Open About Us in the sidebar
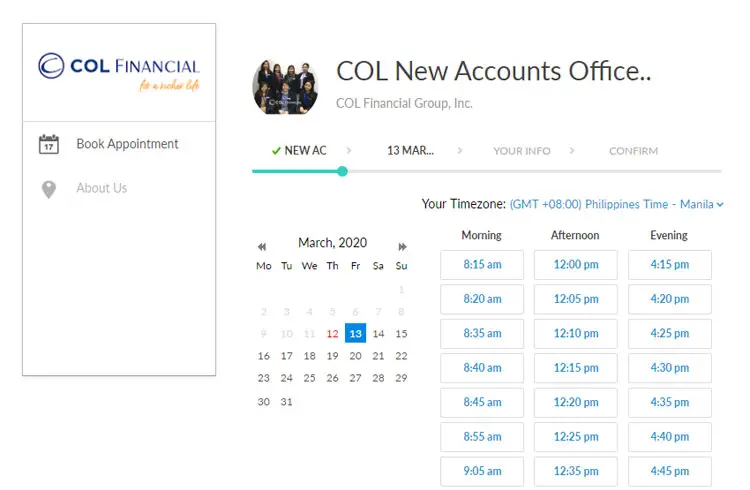Screen dimensions: 750x490 click(102, 188)
